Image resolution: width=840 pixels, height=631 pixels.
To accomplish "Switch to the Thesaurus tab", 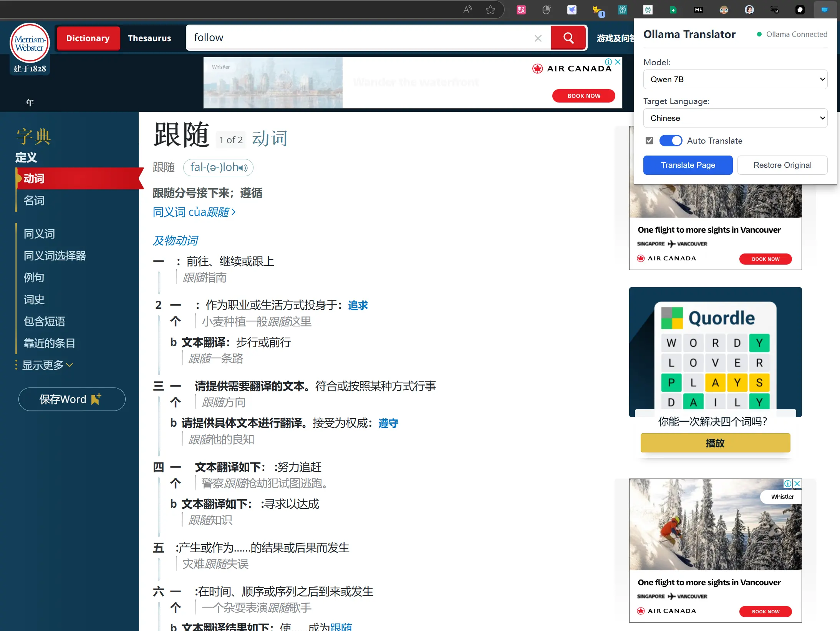I will click(149, 38).
